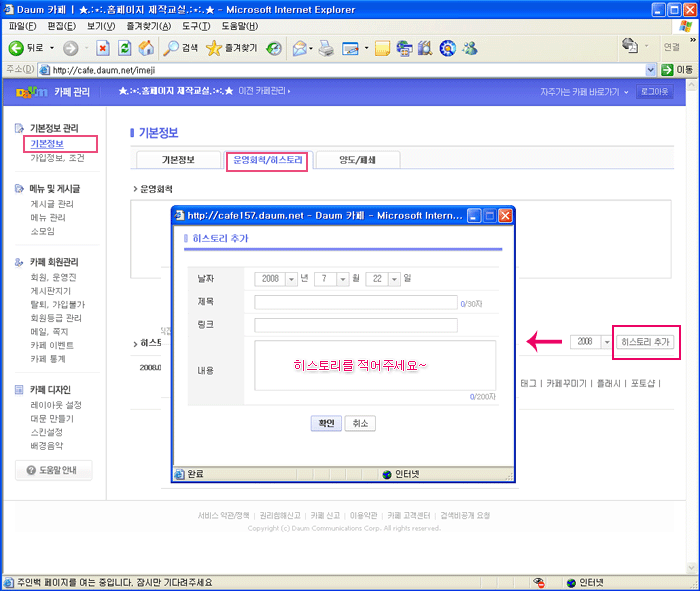Click the IE Back arrow button
The height and width of the screenshot is (591, 700).
(x=16, y=48)
